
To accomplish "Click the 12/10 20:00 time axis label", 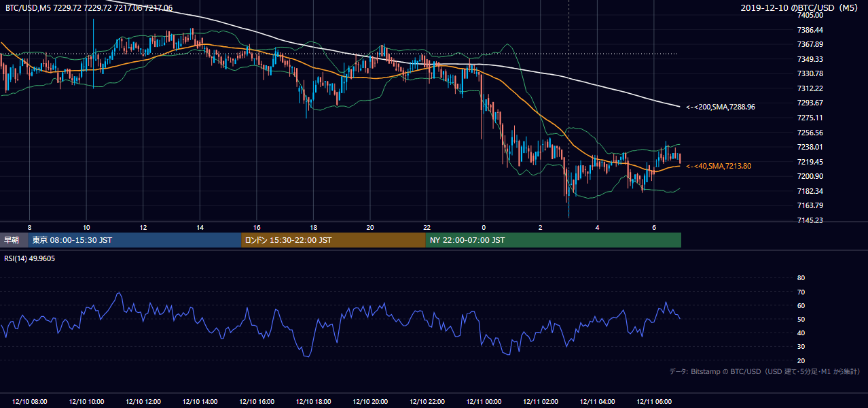I will tap(370, 402).
